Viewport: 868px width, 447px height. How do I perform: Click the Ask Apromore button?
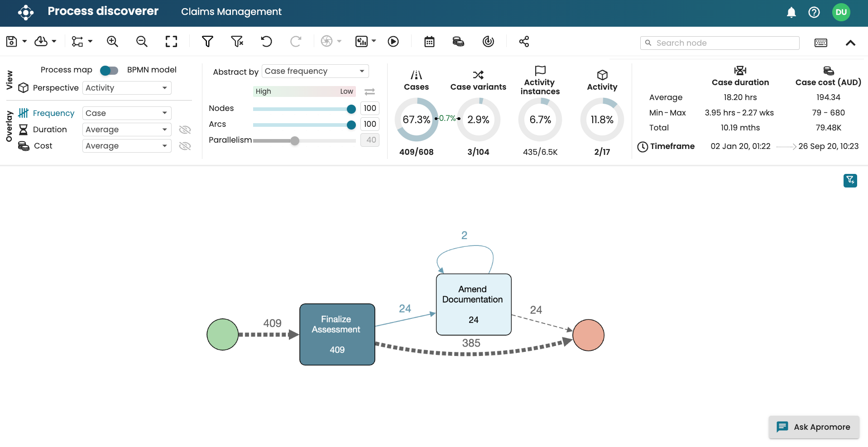[x=814, y=427]
